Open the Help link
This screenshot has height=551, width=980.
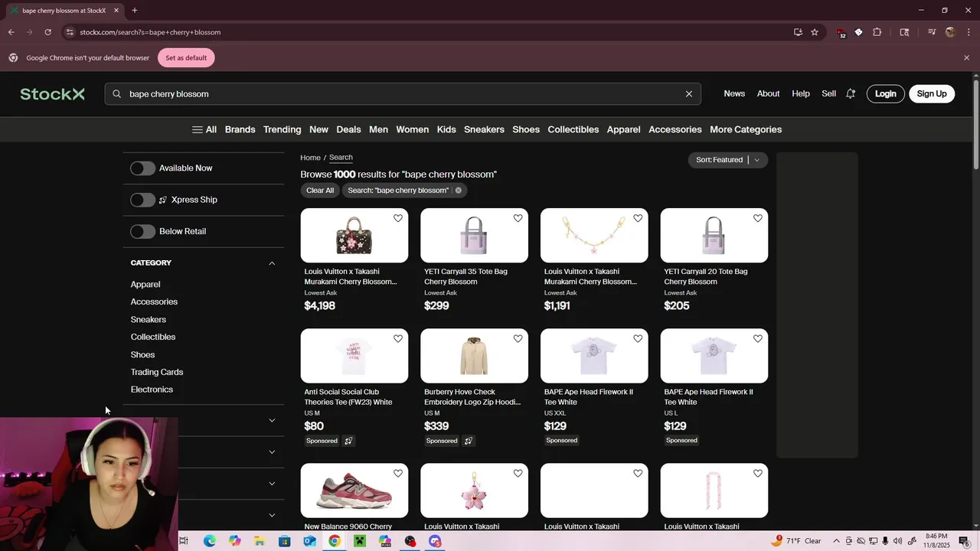(801, 93)
